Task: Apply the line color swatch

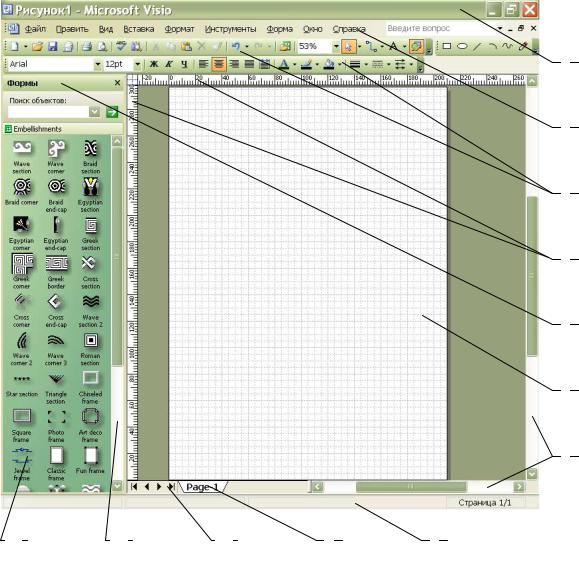Action: [x=306, y=65]
